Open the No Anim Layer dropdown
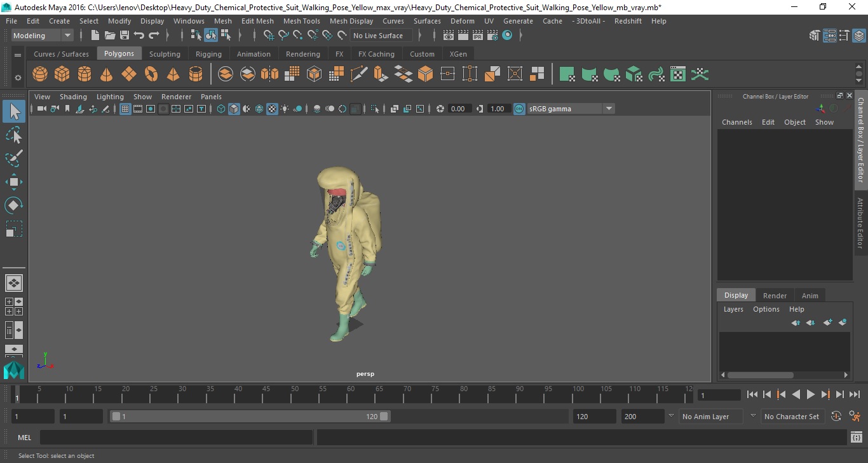 [x=712, y=417]
